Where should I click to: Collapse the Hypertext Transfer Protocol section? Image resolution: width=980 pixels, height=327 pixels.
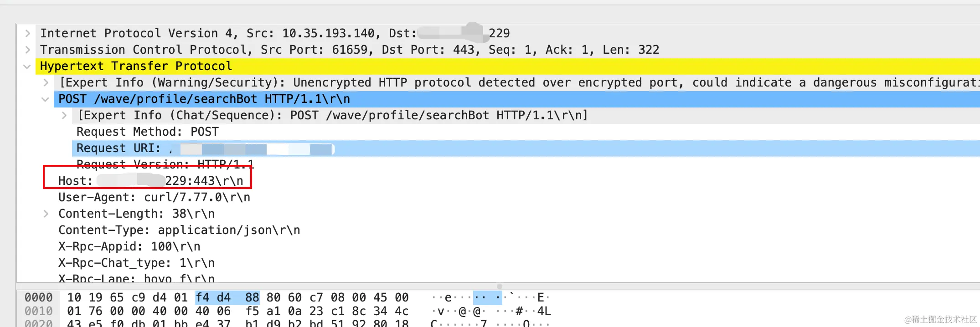point(27,66)
